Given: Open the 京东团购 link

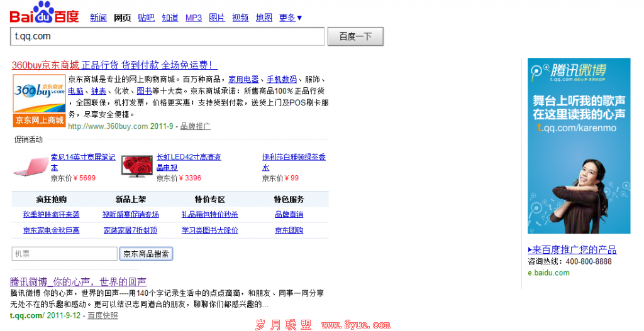Looking at the screenshot, I should [289, 231].
